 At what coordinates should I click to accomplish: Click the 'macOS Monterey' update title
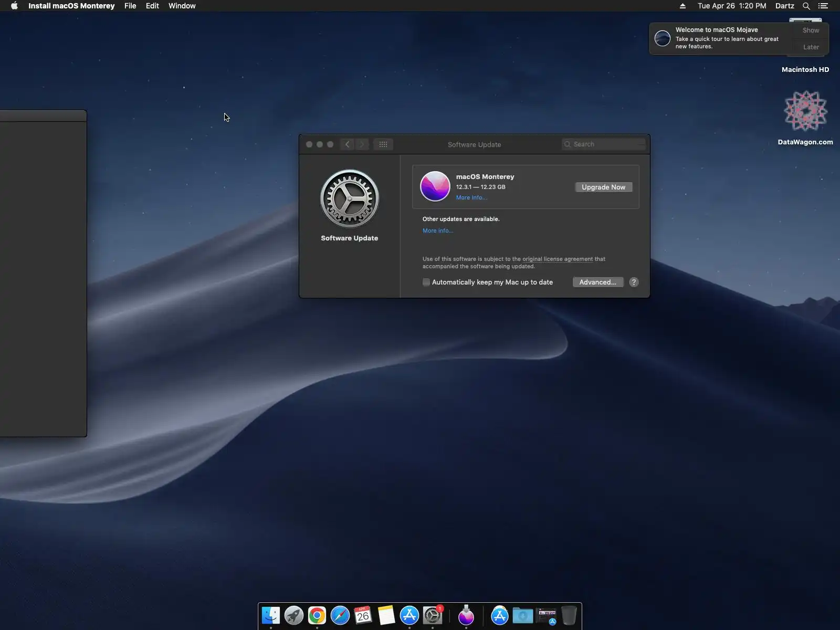point(485,177)
